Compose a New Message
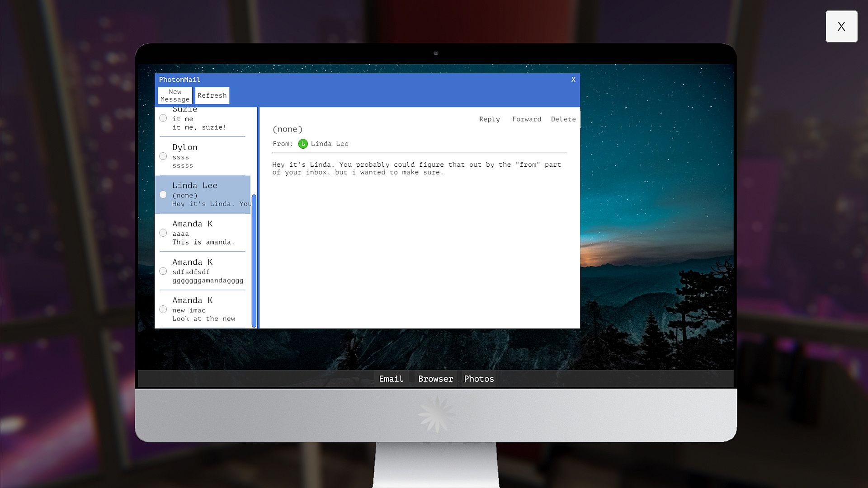Screen dimensions: 868x488 click(x=175, y=95)
